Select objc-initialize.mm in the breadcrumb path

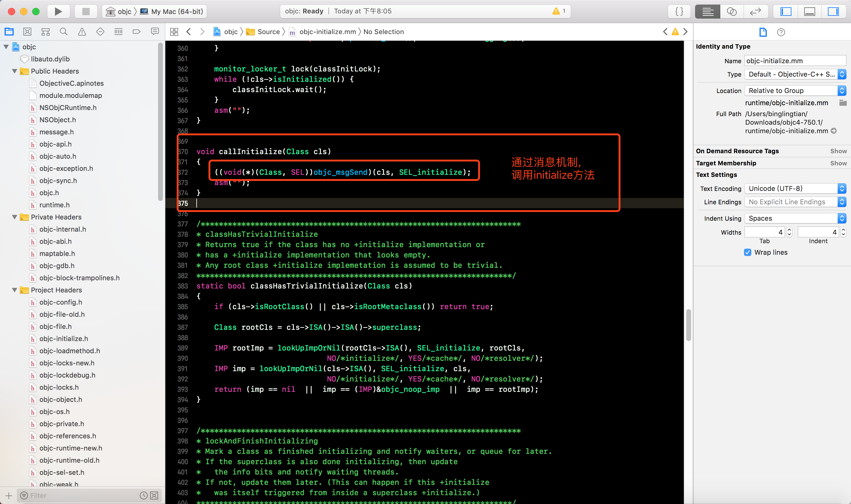pos(327,32)
